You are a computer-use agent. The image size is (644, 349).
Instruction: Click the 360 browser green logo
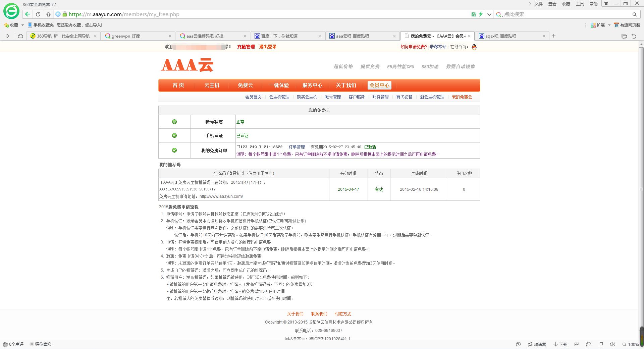point(11,11)
